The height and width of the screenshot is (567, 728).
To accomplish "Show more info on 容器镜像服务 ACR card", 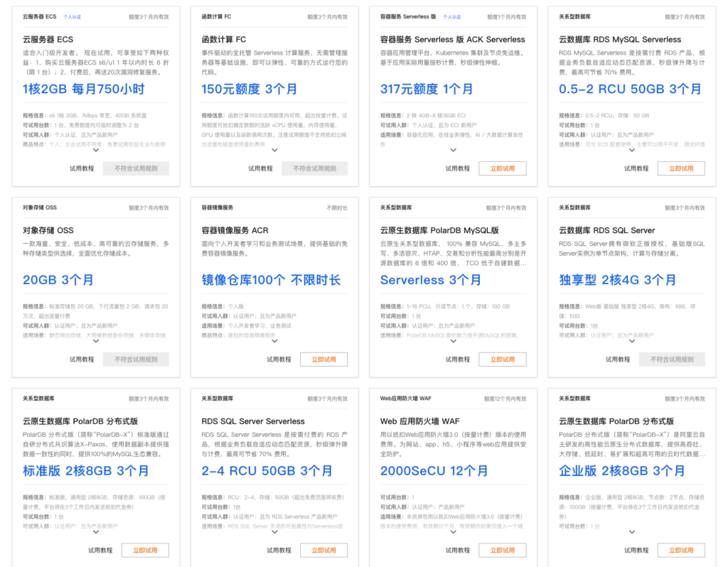I will tap(275, 341).
